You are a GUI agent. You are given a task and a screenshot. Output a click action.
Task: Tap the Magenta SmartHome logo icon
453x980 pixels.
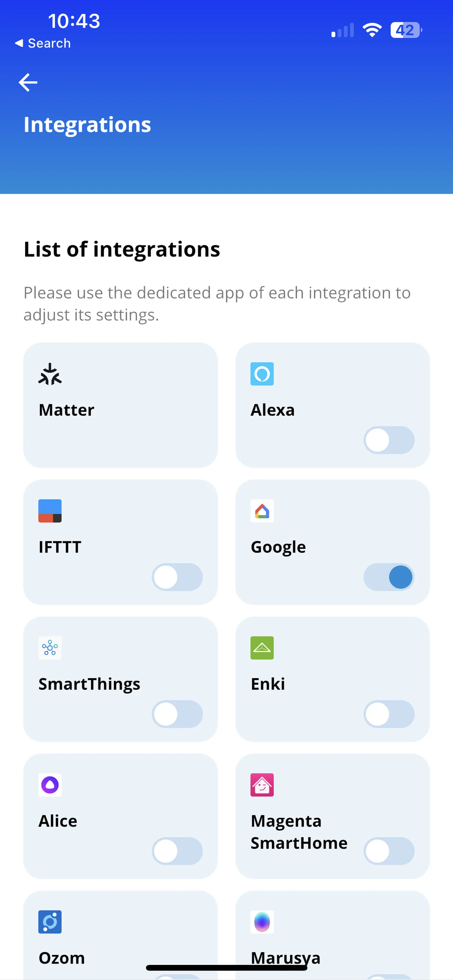coord(262,785)
